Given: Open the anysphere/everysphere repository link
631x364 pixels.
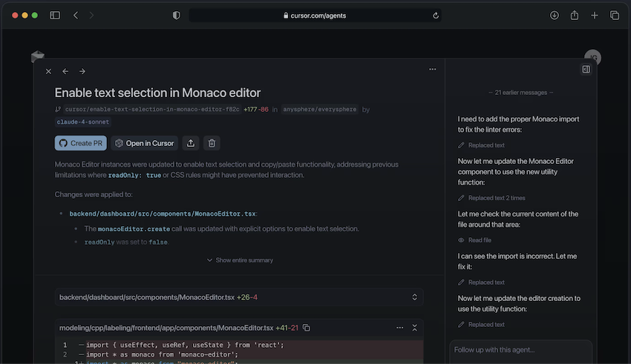Looking at the screenshot, I should pos(319,109).
